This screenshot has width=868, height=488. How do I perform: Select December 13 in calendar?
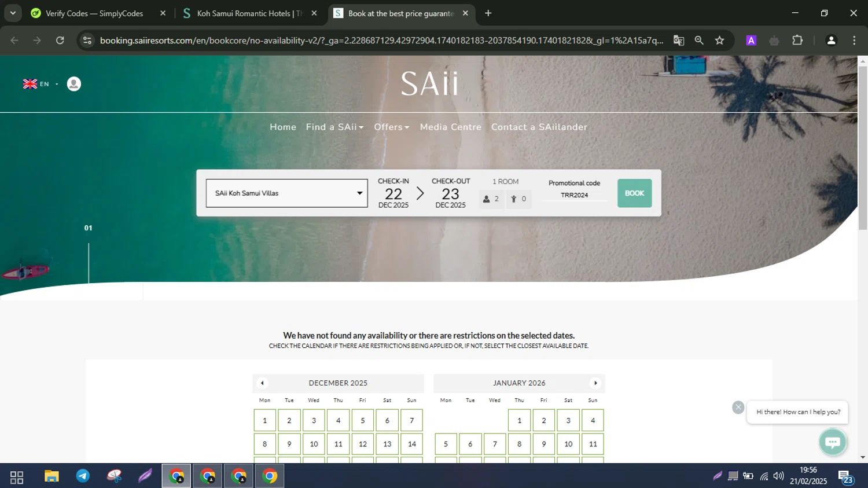coord(387,444)
